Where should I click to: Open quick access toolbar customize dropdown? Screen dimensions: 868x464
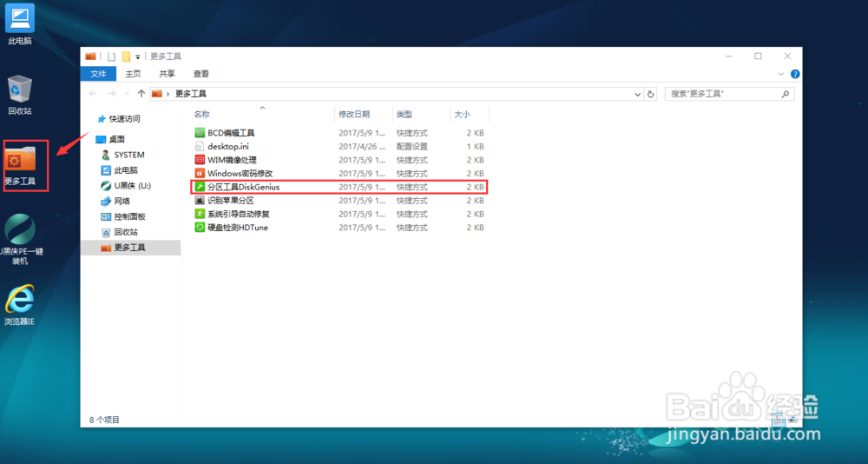point(138,57)
